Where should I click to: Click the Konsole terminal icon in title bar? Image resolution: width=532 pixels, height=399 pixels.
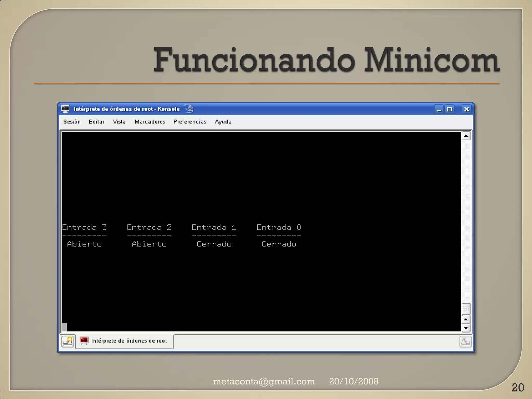tap(65, 109)
